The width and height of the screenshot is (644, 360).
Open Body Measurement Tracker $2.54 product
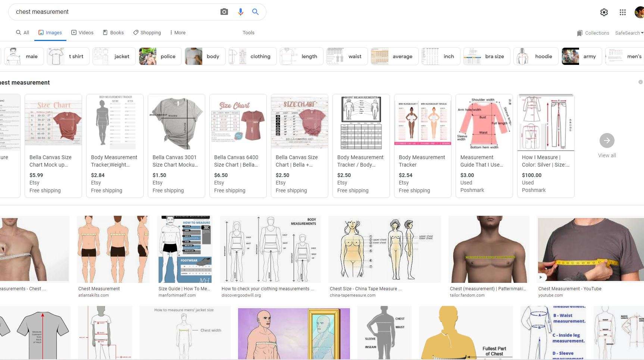[x=423, y=146]
